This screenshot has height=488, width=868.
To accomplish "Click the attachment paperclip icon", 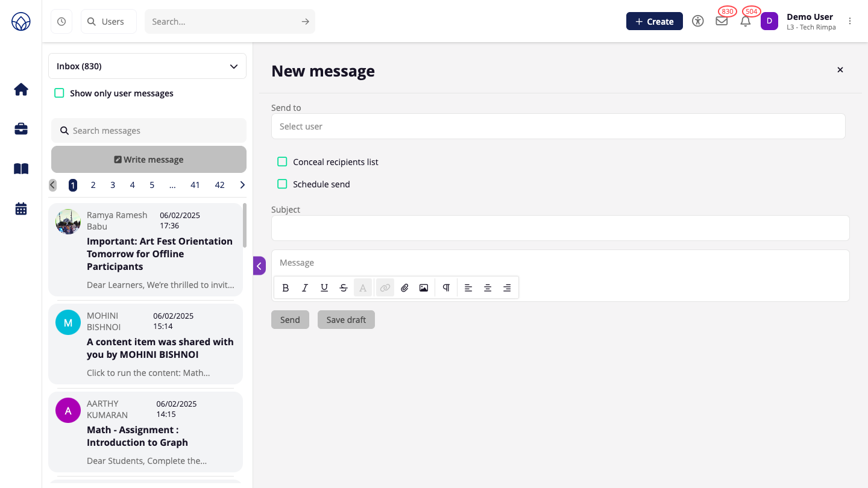I will click(404, 288).
